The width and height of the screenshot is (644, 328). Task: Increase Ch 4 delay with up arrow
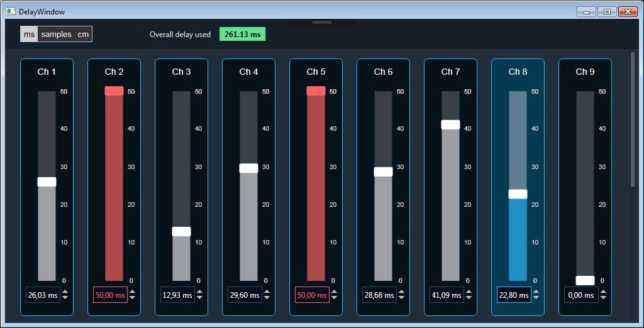click(267, 292)
